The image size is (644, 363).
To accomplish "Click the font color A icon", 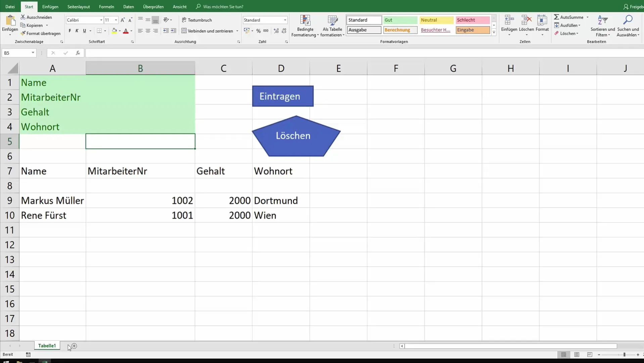I will coord(126,31).
